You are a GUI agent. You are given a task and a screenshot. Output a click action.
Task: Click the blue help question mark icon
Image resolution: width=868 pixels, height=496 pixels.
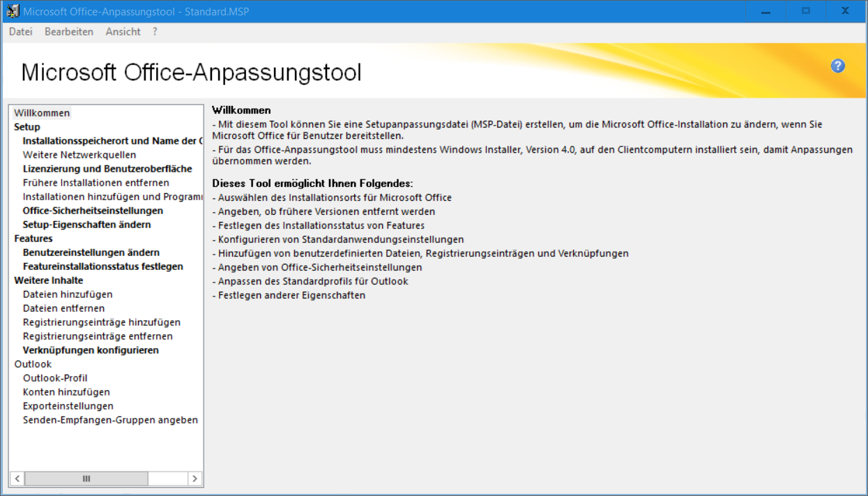(838, 66)
